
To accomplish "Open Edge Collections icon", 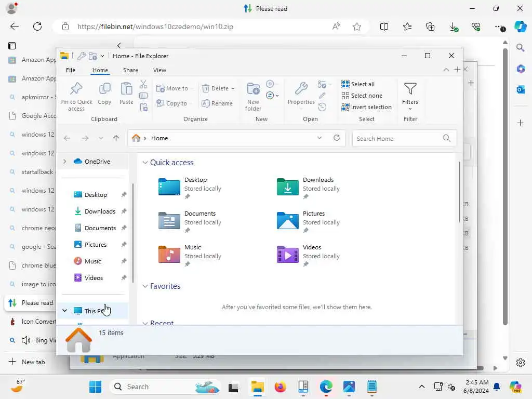I will tap(430, 26).
